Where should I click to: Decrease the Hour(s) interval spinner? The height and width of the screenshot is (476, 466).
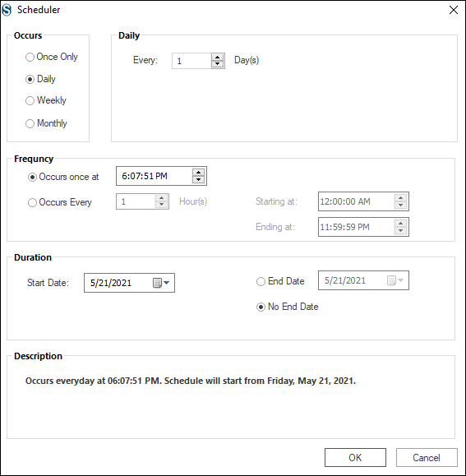[161, 205]
